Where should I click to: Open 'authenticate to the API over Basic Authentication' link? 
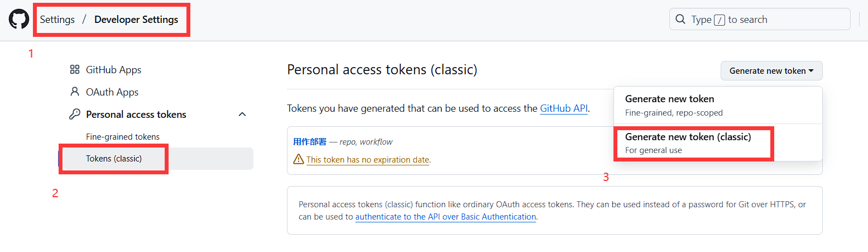pos(445,217)
